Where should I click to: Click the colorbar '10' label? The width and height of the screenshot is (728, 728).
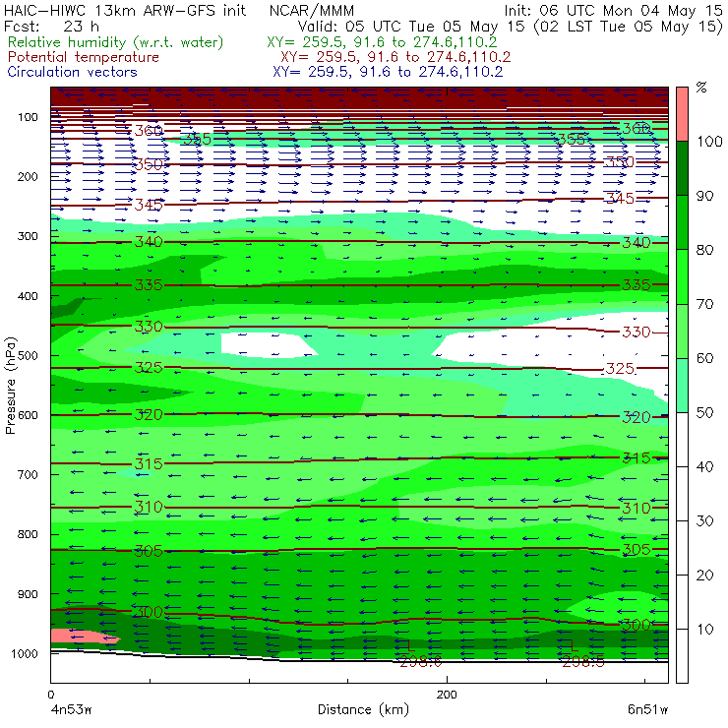pyautogui.click(x=704, y=629)
